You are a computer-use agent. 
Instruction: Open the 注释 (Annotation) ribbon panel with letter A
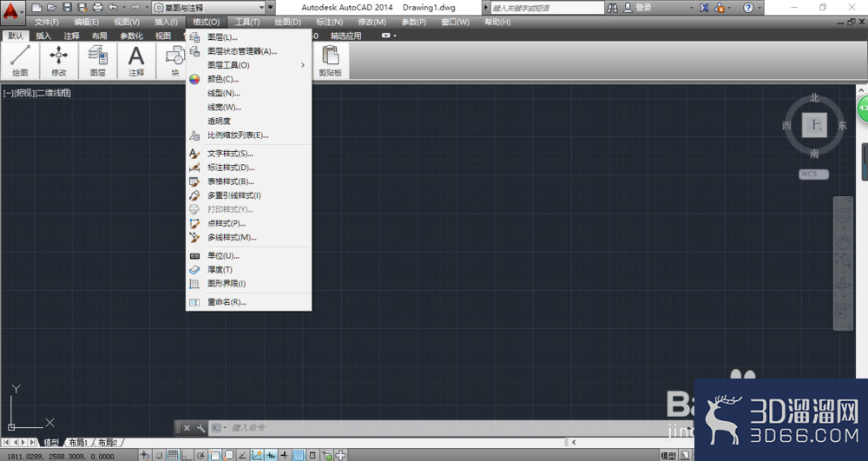click(x=136, y=60)
